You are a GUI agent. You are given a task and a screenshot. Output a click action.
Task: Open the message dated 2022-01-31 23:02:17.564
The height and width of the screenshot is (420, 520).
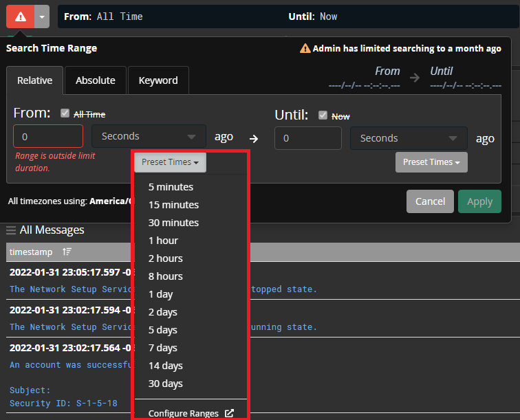(x=70, y=348)
